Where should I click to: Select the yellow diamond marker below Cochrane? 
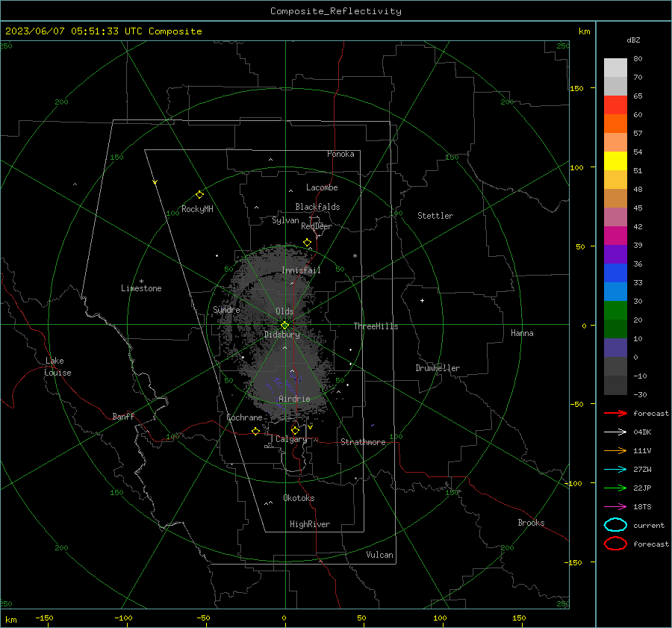[255, 432]
